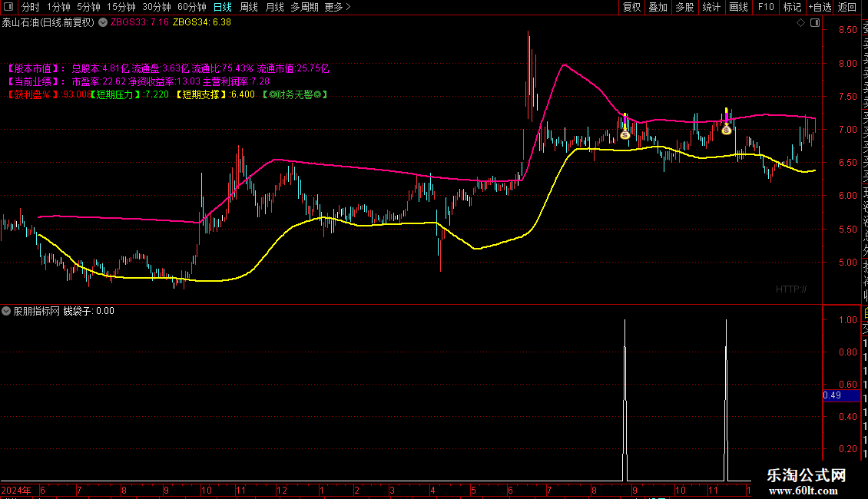Select the 5分钟 period tab
868x499 pixels.
pos(88,7)
